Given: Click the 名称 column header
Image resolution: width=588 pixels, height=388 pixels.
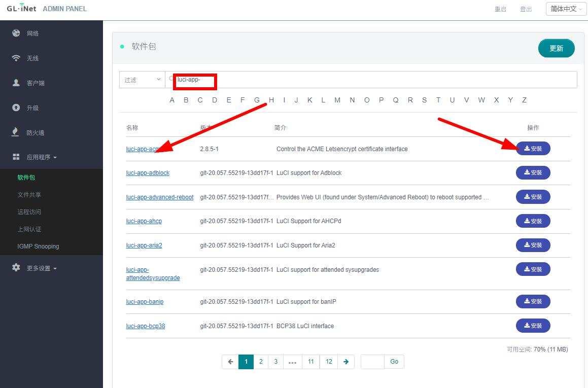Looking at the screenshot, I should pyautogui.click(x=132, y=128).
